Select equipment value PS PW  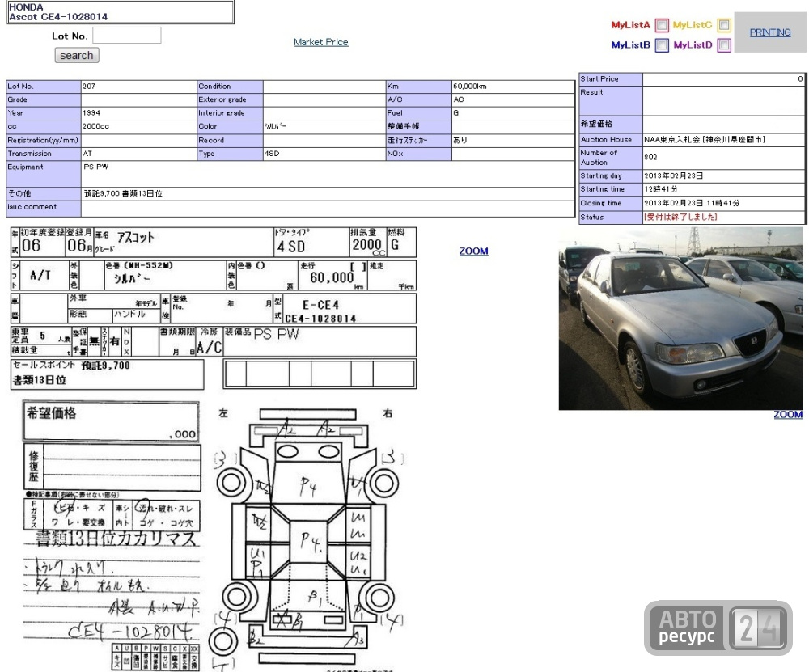coord(96,167)
